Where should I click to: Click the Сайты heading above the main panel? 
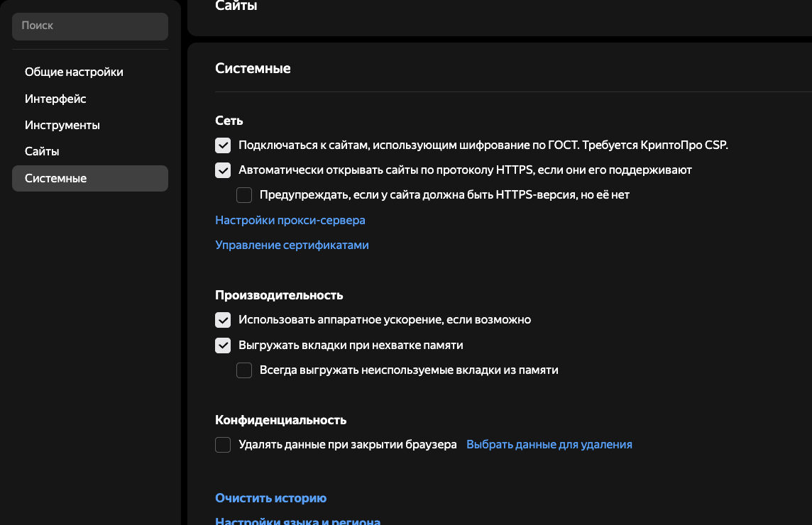click(x=236, y=6)
